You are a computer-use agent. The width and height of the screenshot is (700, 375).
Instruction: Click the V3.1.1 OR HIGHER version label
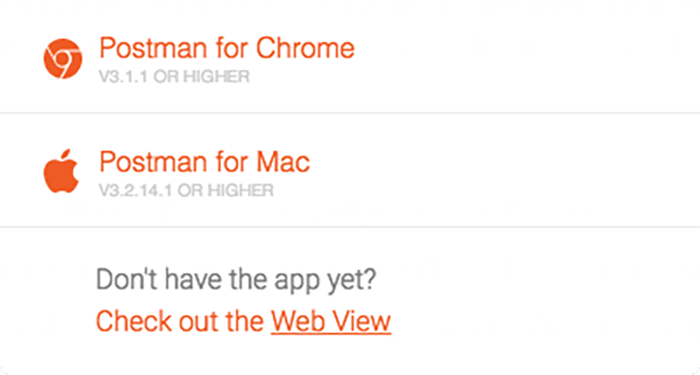(174, 77)
